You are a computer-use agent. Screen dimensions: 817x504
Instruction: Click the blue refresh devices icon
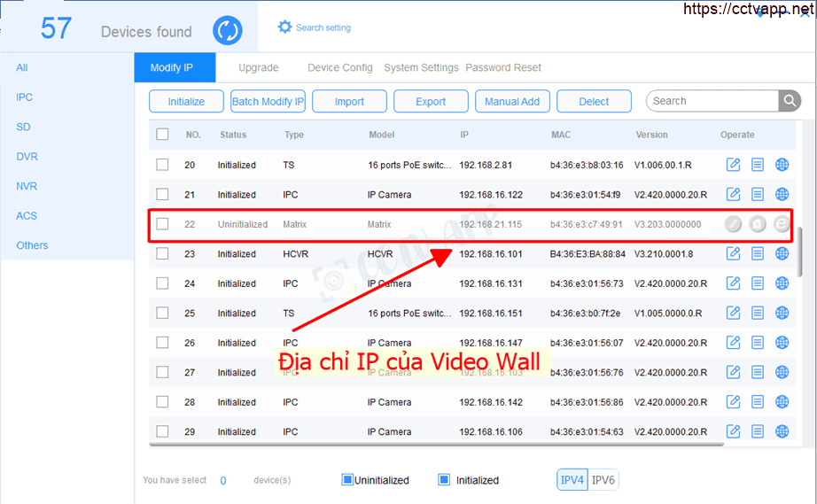[228, 31]
